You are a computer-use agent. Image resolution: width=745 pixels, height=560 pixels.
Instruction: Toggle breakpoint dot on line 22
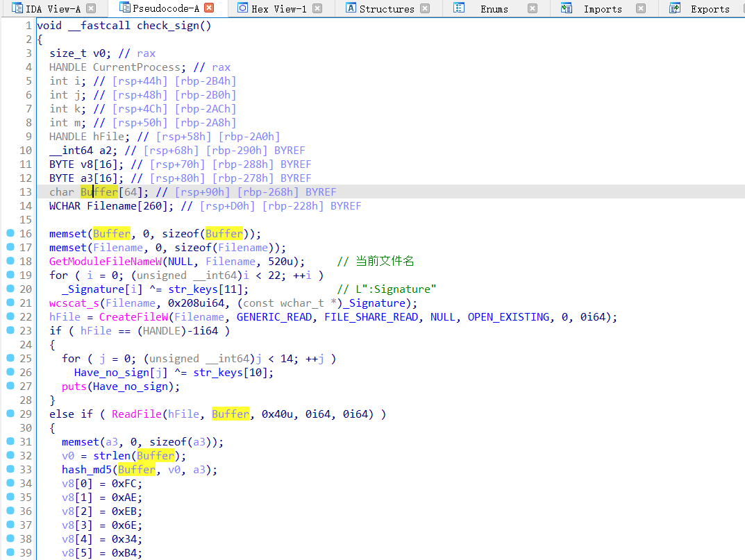click(x=10, y=316)
